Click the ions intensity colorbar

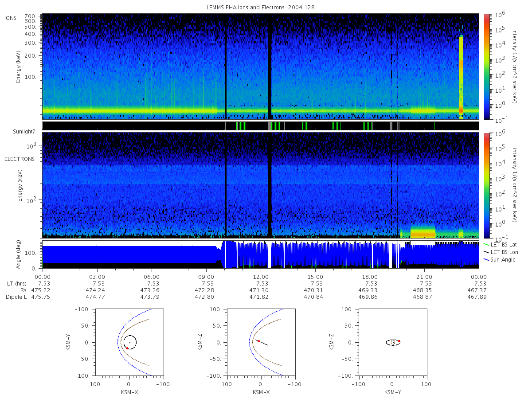click(487, 66)
